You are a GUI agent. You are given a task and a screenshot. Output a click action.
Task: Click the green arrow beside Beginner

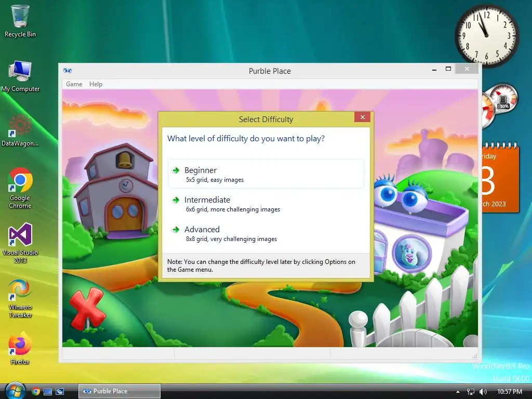click(x=176, y=170)
